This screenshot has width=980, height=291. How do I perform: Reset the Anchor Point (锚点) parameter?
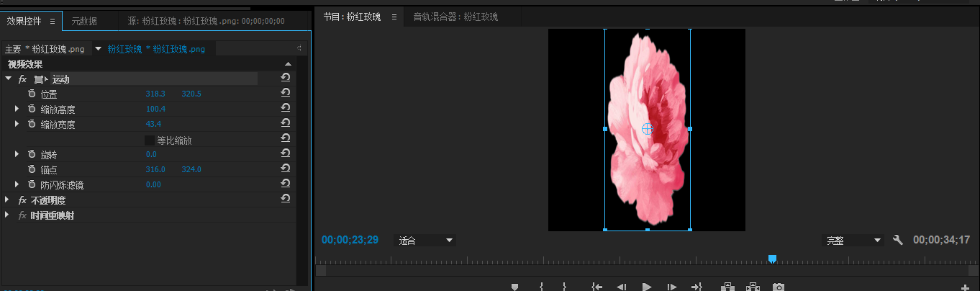coord(286,169)
